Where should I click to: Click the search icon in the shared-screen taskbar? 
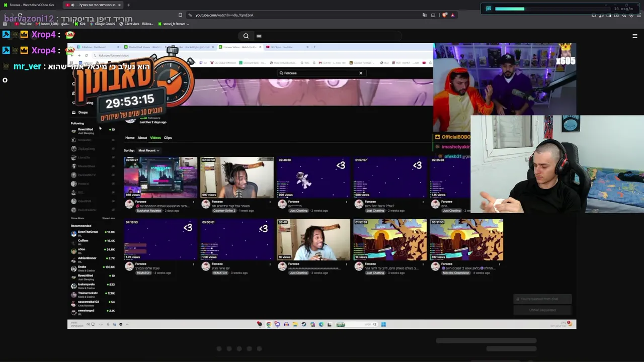click(x=374, y=324)
